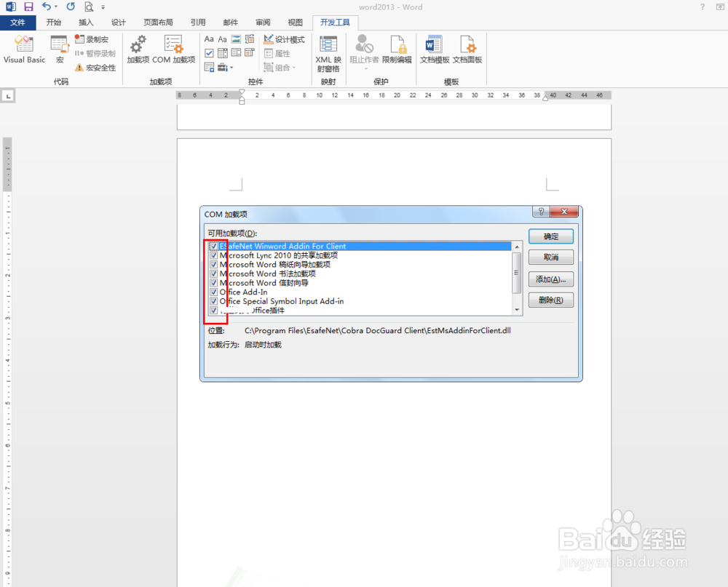Click the 删除(R) remove button
The width and height of the screenshot is (728, 587).
coord(551,300)
